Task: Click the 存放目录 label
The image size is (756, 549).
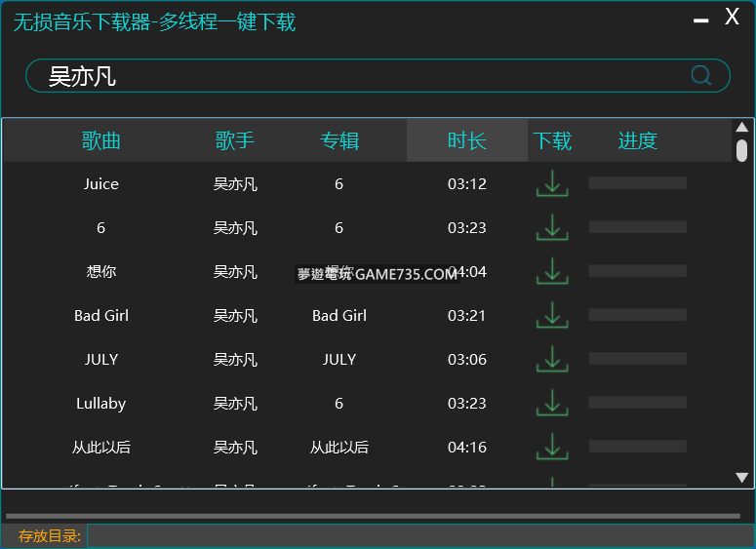Action: point(49,535)
